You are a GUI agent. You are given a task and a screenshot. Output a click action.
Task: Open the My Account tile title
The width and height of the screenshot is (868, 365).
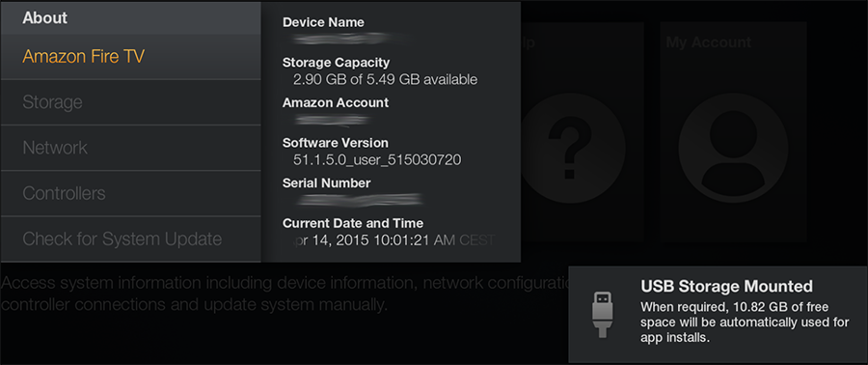click(x=709, y=42)
